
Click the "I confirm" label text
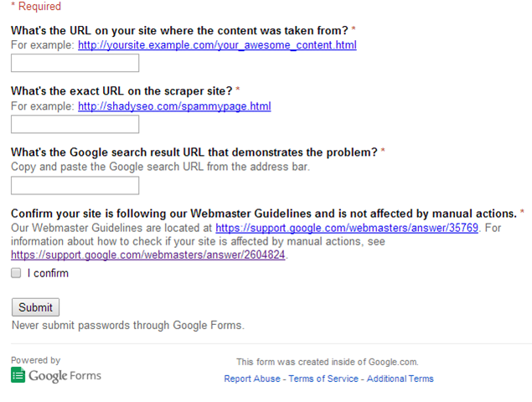pos(48,273)
